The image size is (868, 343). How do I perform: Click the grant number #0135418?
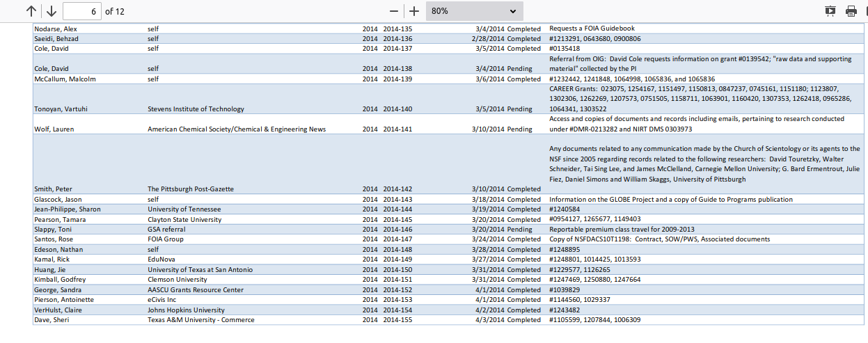click(x=565, y=49)
